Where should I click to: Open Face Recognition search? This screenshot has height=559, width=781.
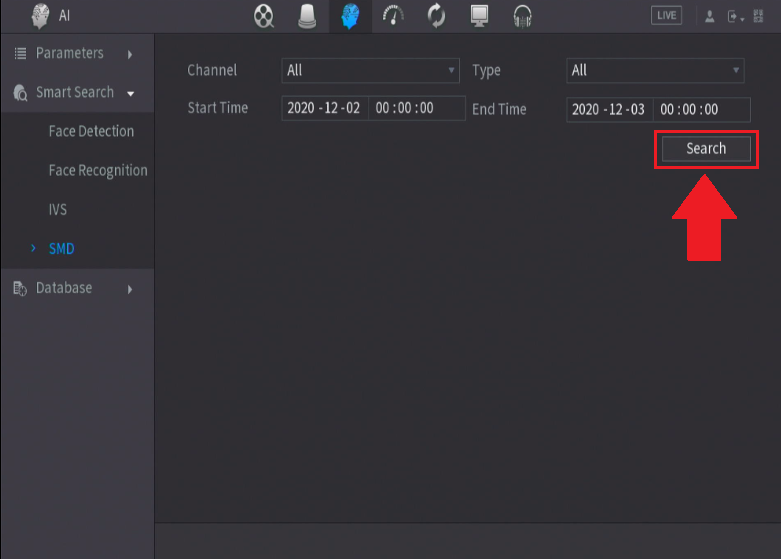[98, 170]
